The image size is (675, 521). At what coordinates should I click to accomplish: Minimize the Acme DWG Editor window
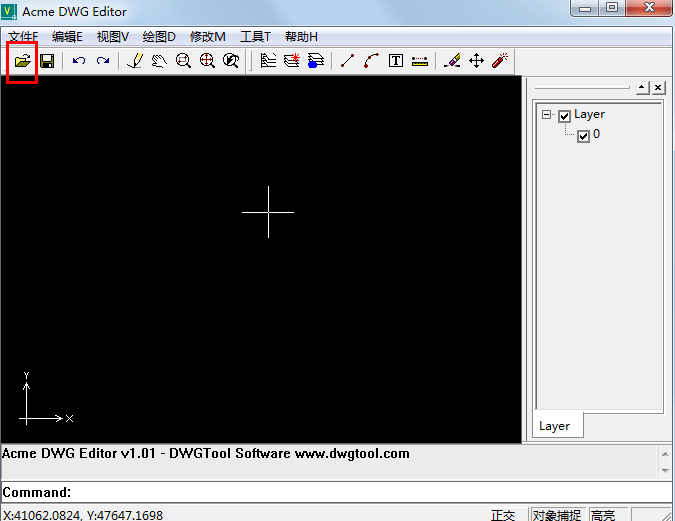(585, 8)
